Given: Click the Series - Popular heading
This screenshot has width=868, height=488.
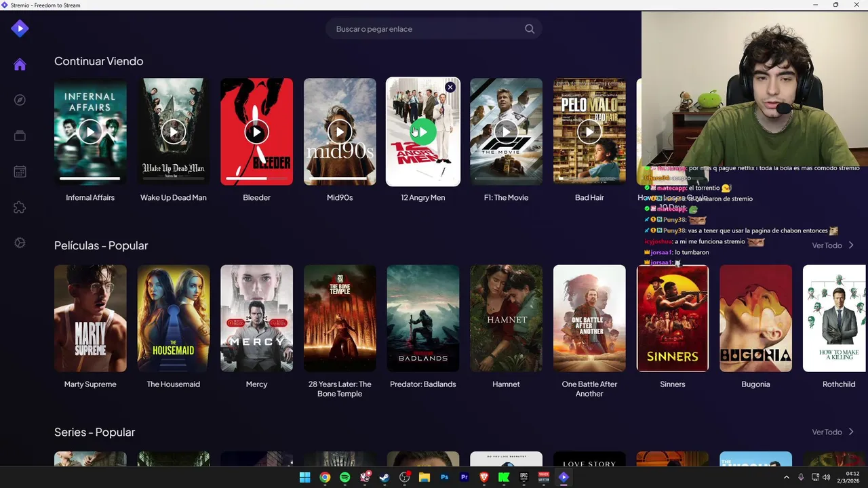Looking at the screenshot, I should 95,432.
